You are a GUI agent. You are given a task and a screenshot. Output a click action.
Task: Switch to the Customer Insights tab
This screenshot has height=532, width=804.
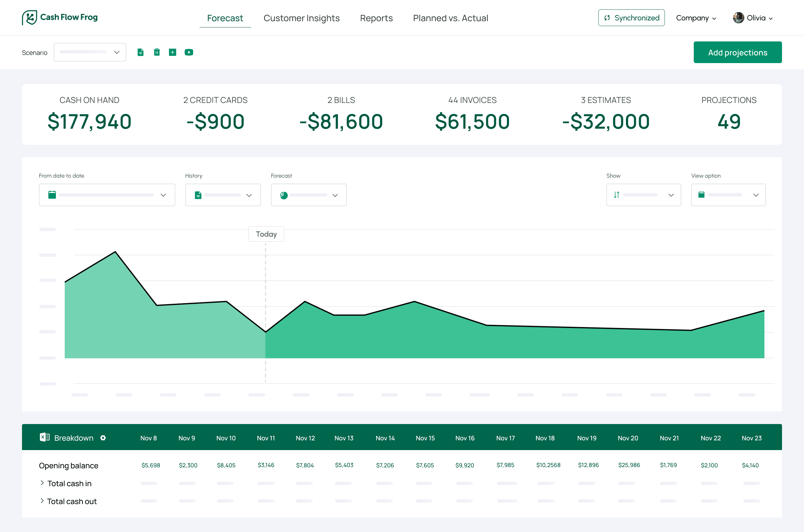(301, 18)
